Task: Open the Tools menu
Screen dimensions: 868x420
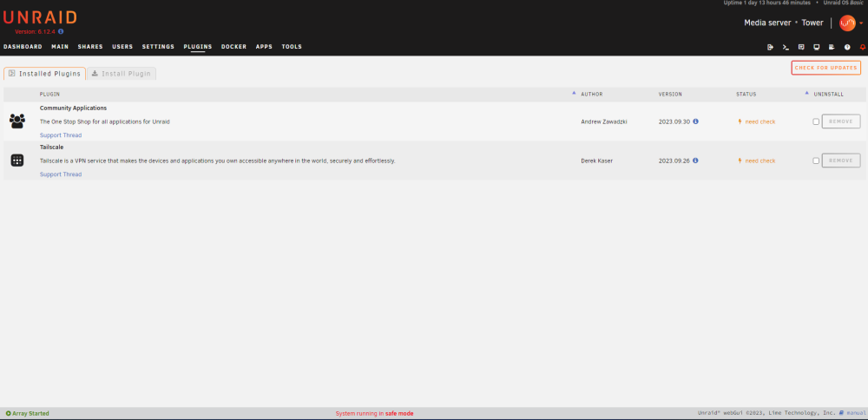Action: coord(292,47)
